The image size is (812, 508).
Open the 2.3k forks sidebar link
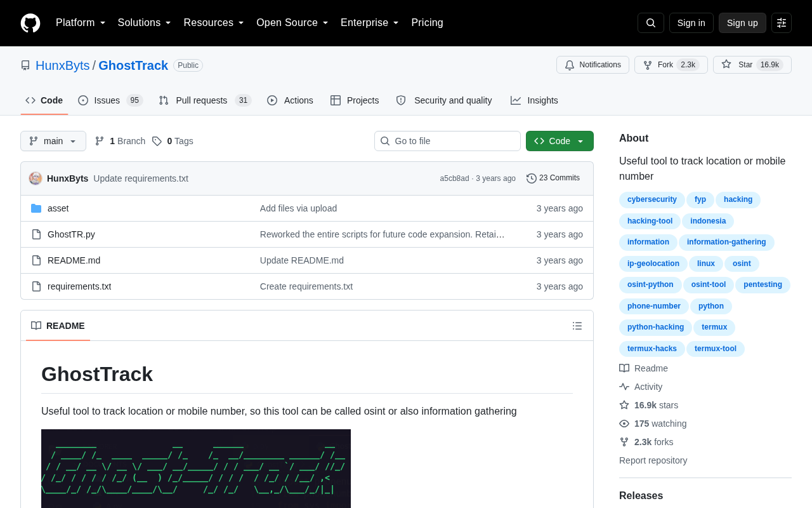(646, 442)
